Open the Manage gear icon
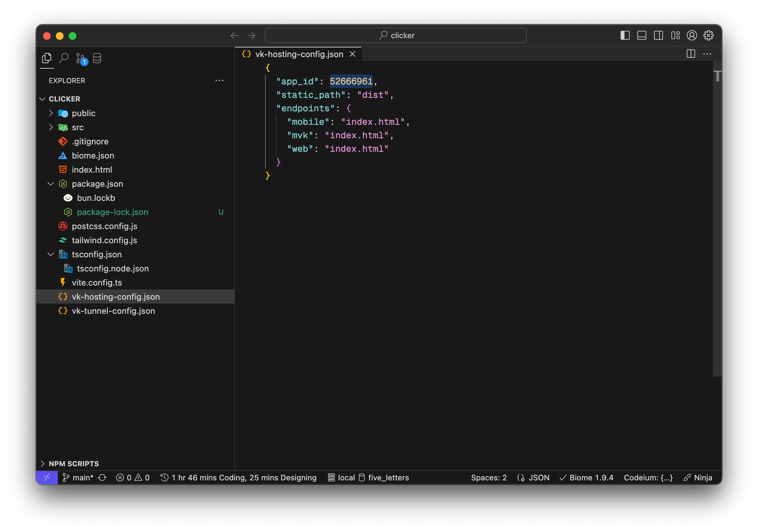Image resolution: width=758 pixels, height=532 pixels. 708,35
